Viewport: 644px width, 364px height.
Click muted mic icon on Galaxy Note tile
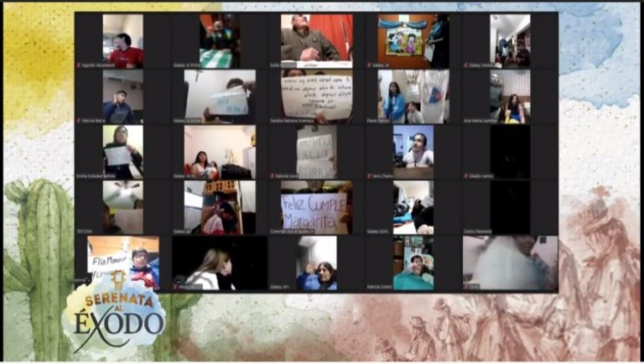pyautogui.click(x=465, y=65)
